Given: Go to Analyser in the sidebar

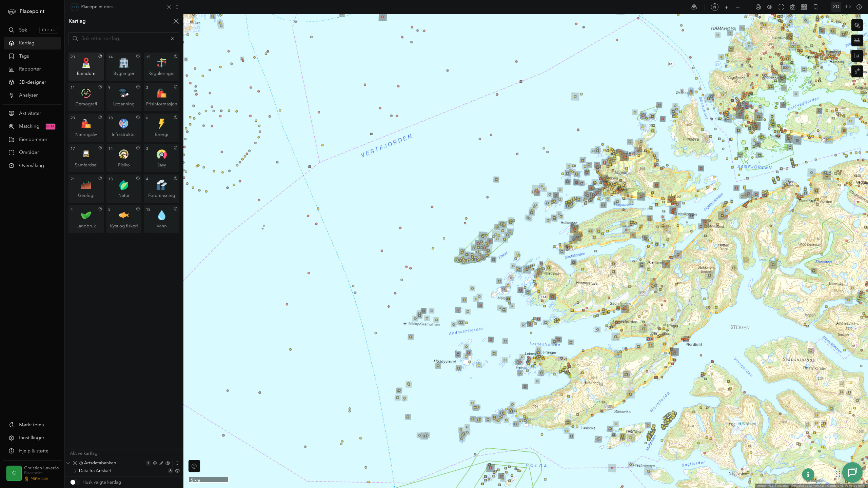Looking at the screenshot, I should pyautogui.click(x=32, y=95).
